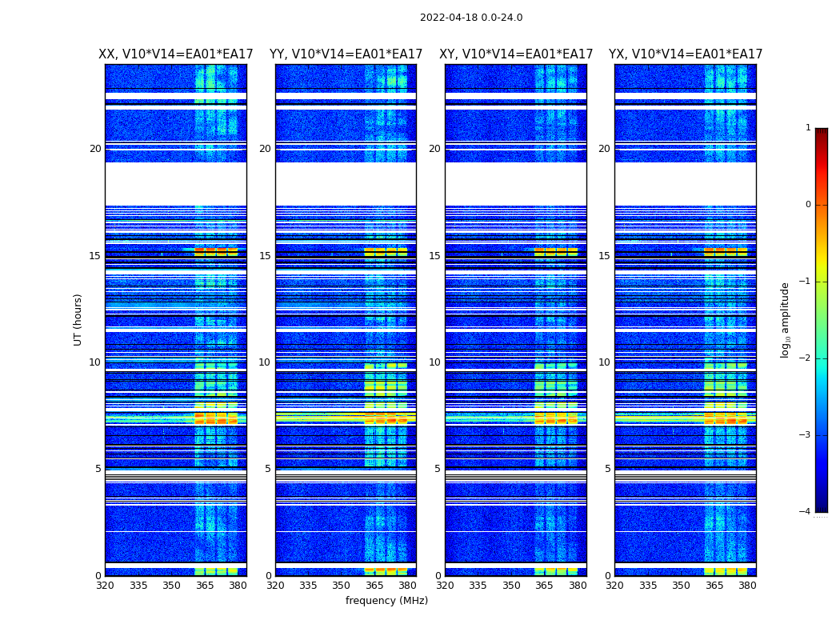
Task: Click the striped gap near 5 UT in YX panel
Action: click(685, 475)
